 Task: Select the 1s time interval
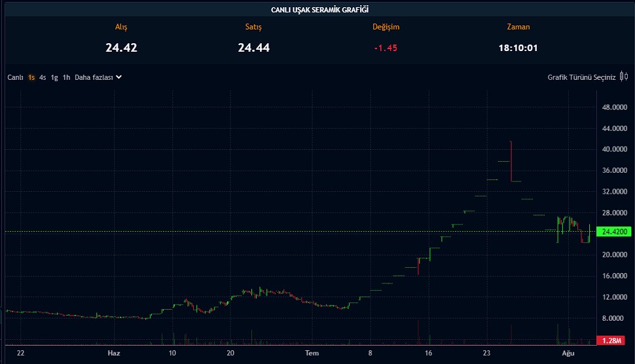click(31, 77)
